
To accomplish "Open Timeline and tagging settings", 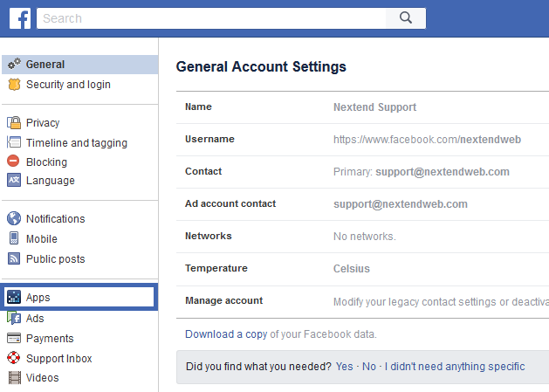I will pyautogui.click(x=76, y=143).
